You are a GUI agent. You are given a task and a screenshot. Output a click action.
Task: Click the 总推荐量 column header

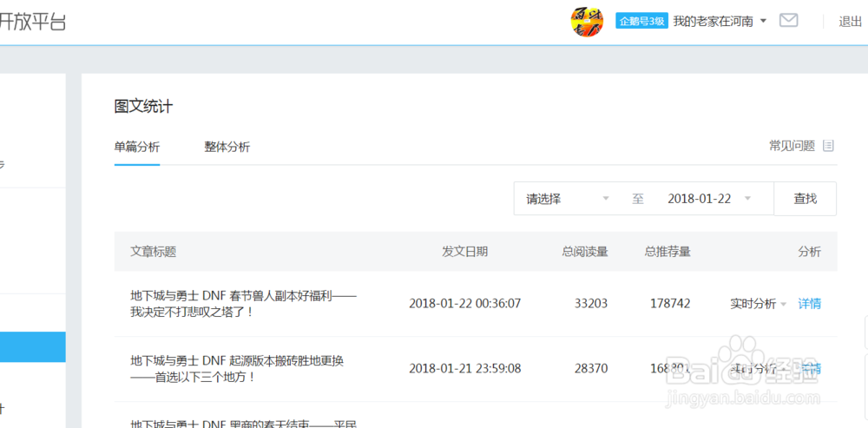point(667,252)
